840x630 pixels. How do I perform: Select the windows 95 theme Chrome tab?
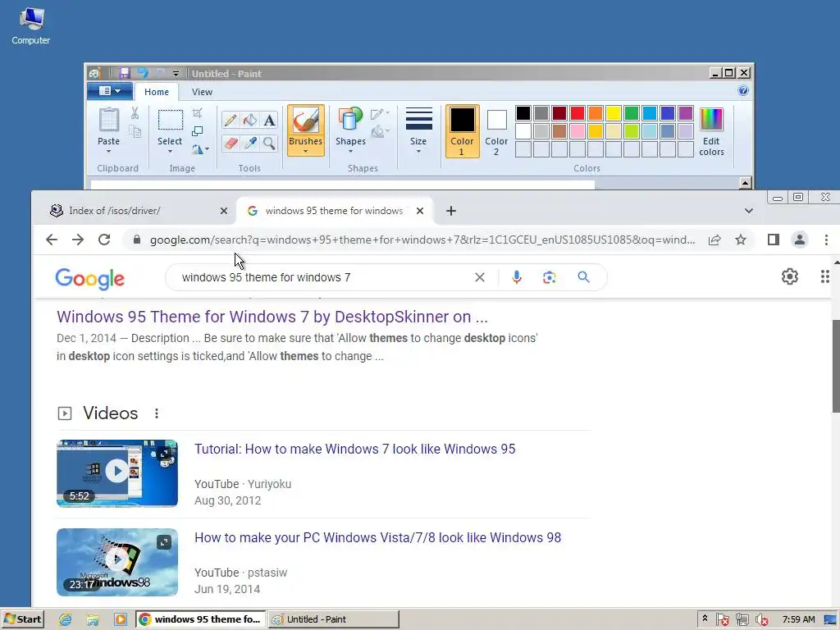[x=335, y=211]
